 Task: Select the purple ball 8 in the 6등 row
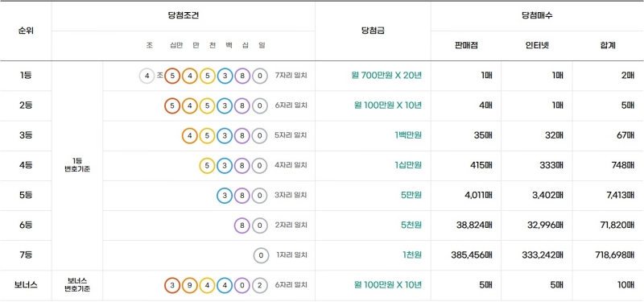pyautogui.click(x=242, y=225)
